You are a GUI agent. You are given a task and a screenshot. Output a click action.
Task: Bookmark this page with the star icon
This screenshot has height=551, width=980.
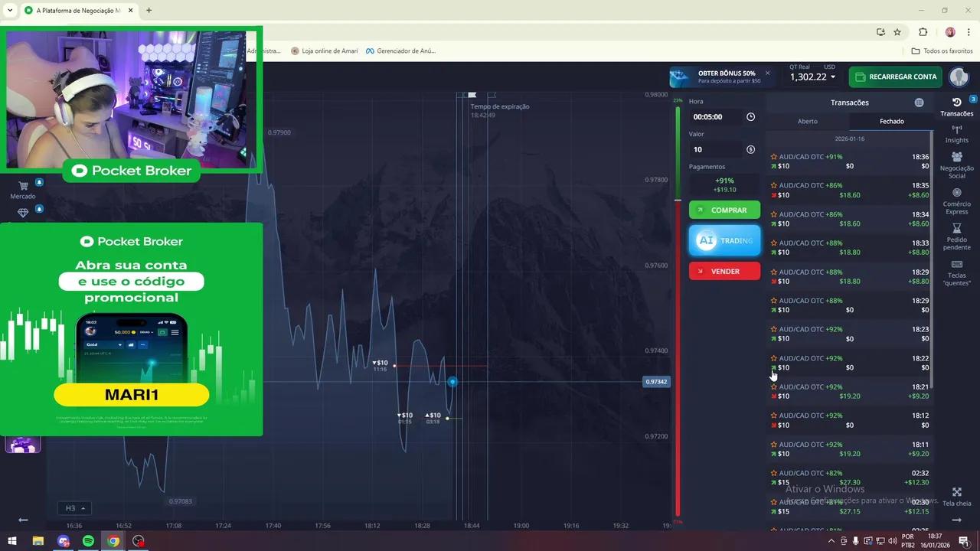point(897,32)
